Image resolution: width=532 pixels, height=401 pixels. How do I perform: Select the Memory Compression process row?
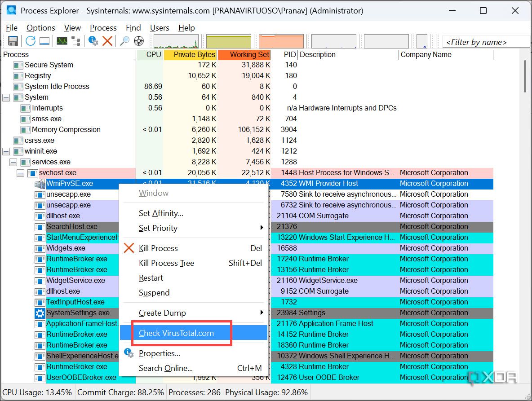[247, 129]
